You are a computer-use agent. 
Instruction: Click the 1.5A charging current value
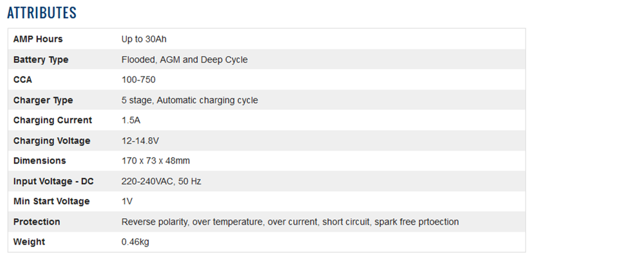coord(131,120)
